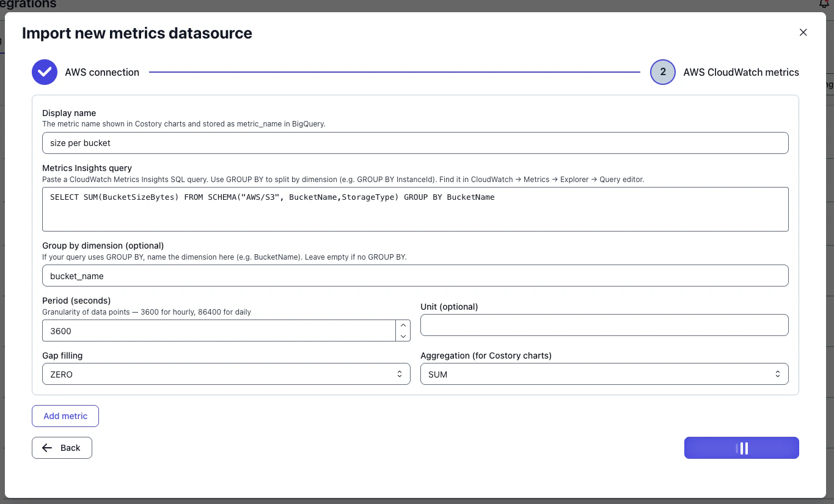Click the Display name input field
The height and width of the screenshot is (504, 834).
point(415,143)
